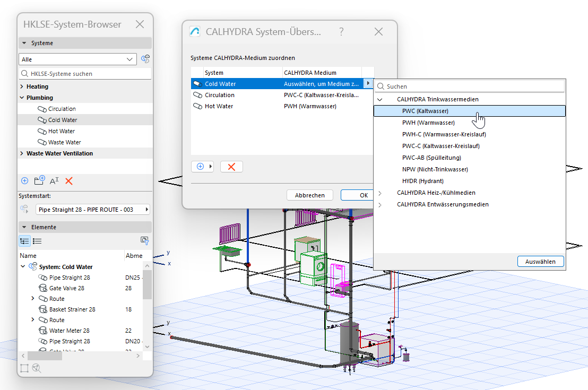The width and height of the screenshot is (588, 390).
Task: Choose PWH (Warmwasser) from the medium list
Action: 428,123
